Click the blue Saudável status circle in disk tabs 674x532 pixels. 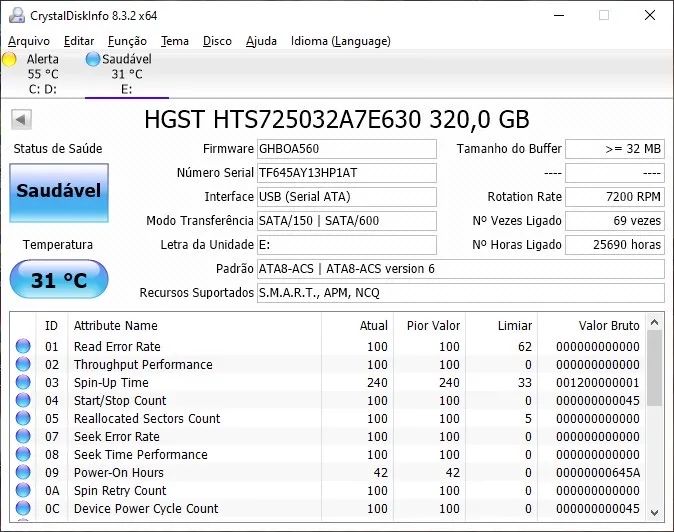click(92, 59)
